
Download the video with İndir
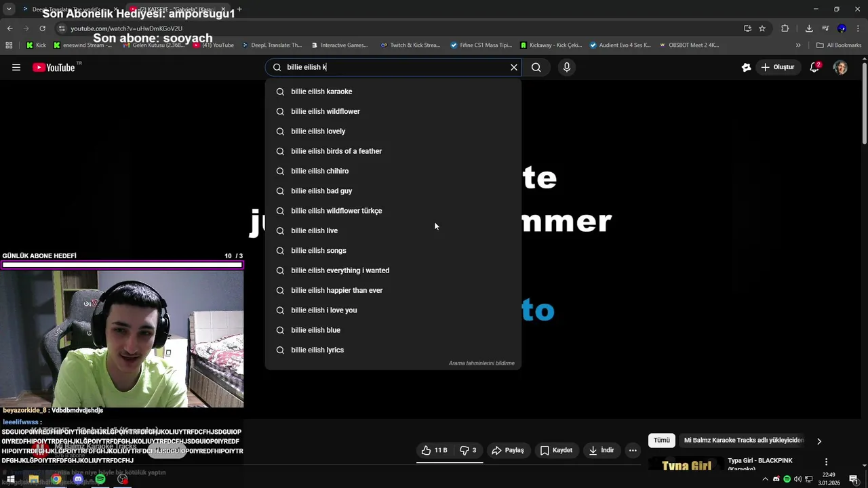coord(601,450)
